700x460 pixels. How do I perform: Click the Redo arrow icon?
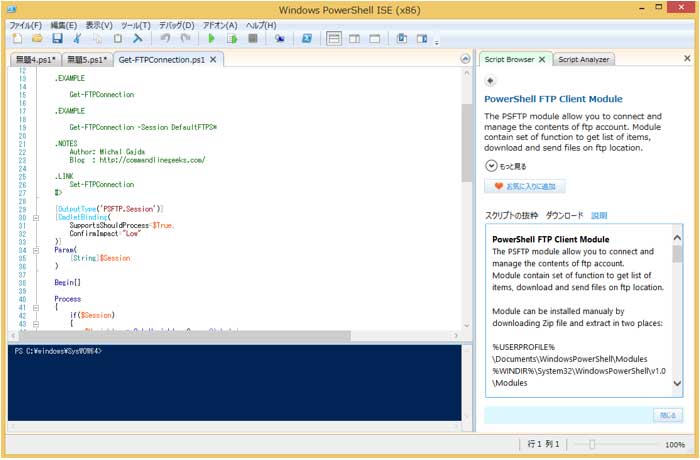coord(185,38)
